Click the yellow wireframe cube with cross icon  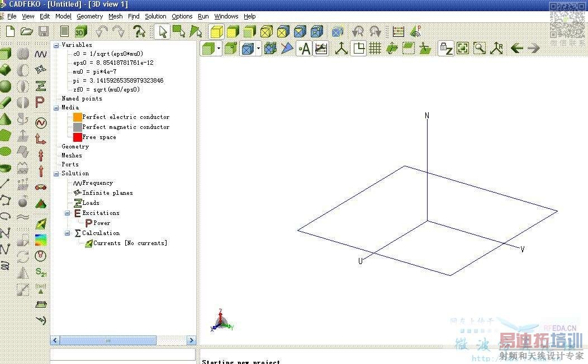[266, 31]
